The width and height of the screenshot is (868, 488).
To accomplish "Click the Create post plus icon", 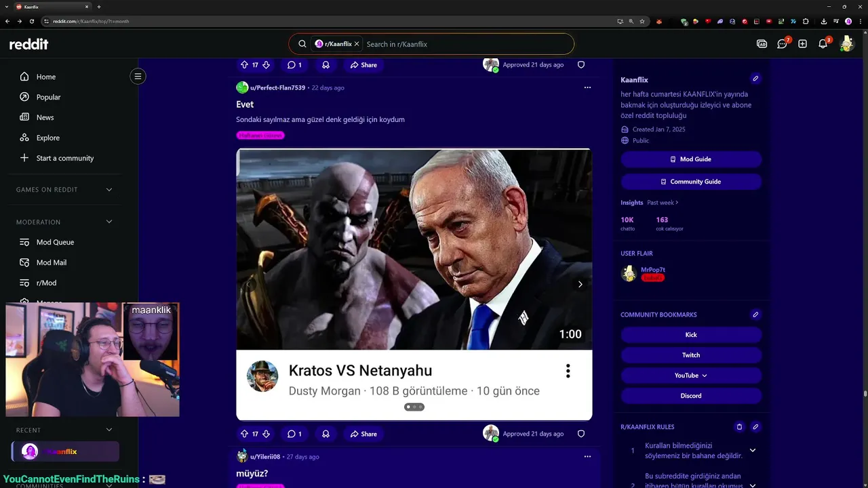I will [x=802, y=44].
